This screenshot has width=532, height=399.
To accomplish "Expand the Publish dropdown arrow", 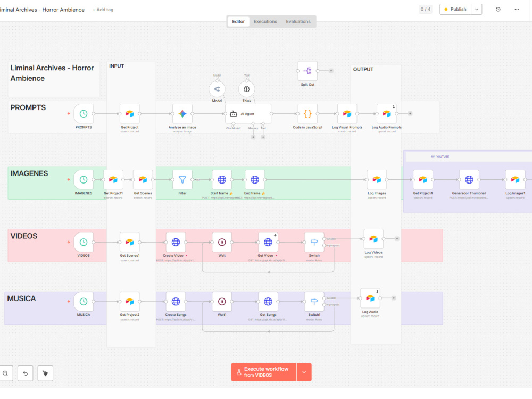I will 476,9.
